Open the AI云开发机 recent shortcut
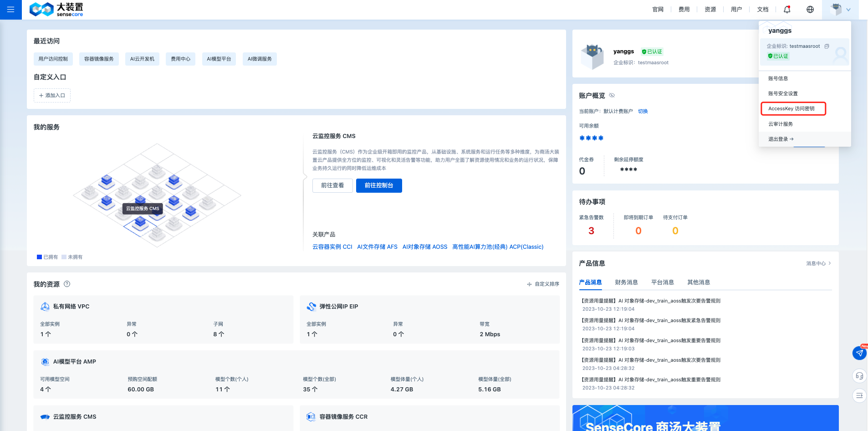Image resolution: width=868 pixels, height=431 pixels. [x=142, y=59]
